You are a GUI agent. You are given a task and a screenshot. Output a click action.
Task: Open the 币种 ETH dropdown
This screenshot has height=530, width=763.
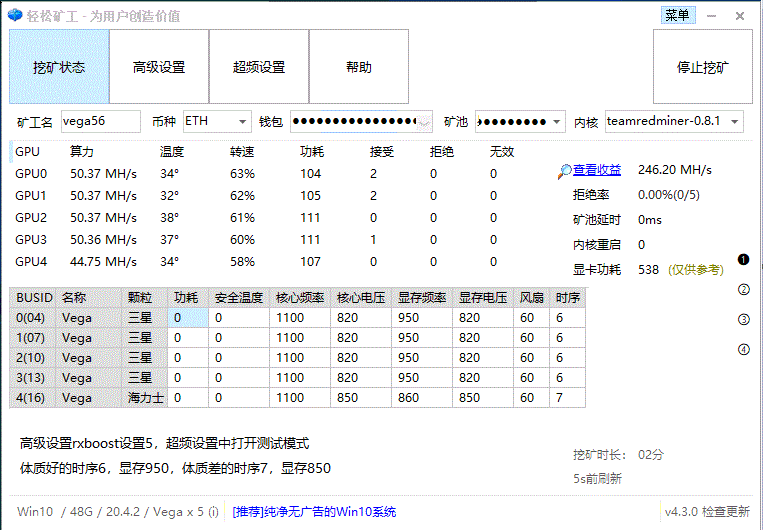pos(244,122)
